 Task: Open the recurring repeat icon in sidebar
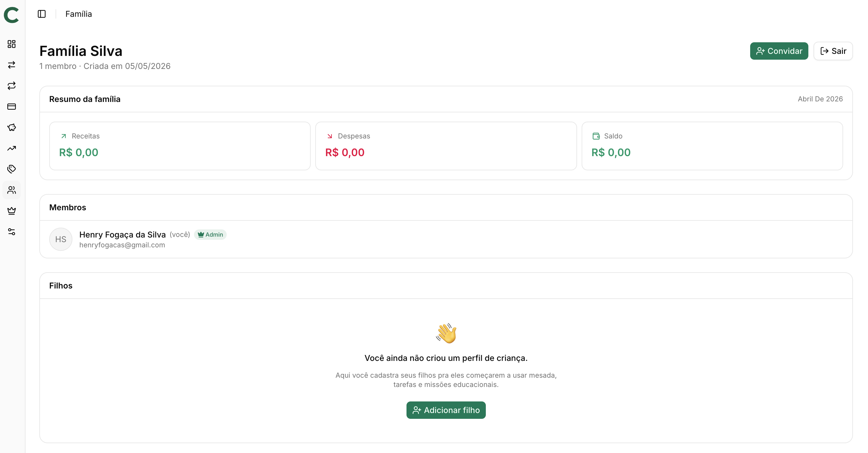coord(12,86)
